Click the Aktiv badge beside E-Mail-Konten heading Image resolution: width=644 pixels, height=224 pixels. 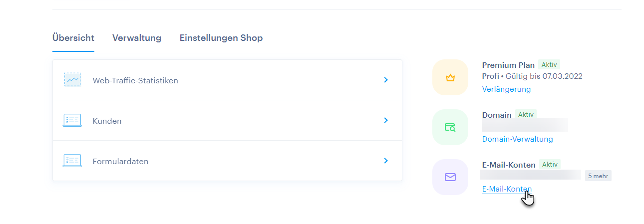550,164
